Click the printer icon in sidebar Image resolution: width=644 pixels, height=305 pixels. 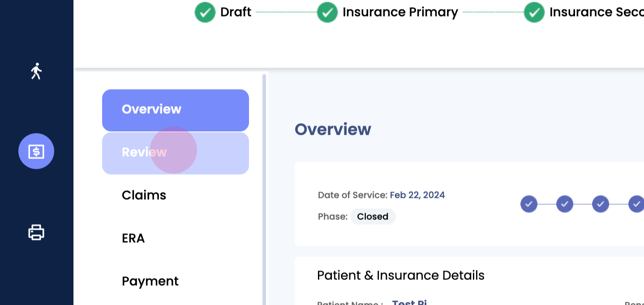(36, 232)
